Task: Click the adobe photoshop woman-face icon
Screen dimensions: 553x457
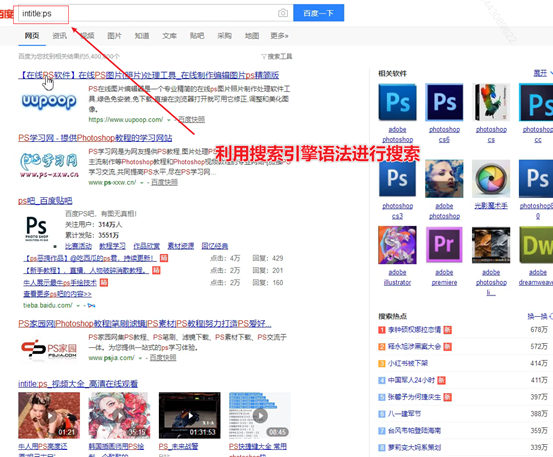Action: coord(444,178)
